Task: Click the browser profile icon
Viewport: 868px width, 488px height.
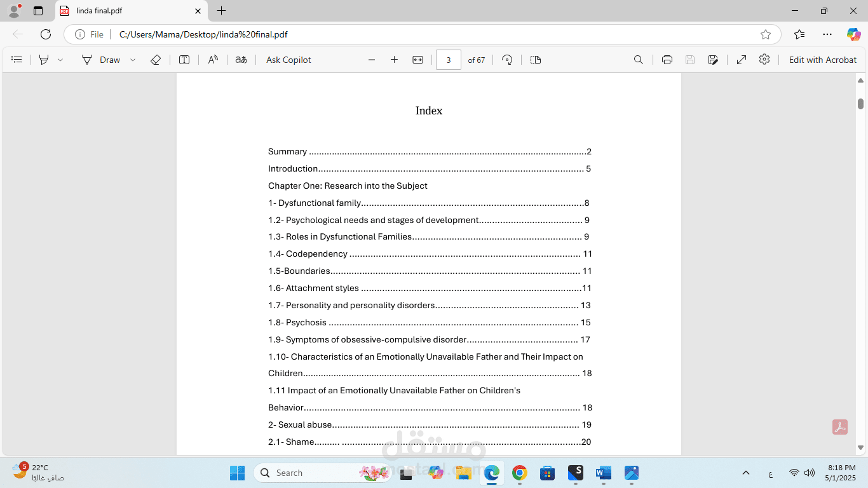Action: coord(14,11)
